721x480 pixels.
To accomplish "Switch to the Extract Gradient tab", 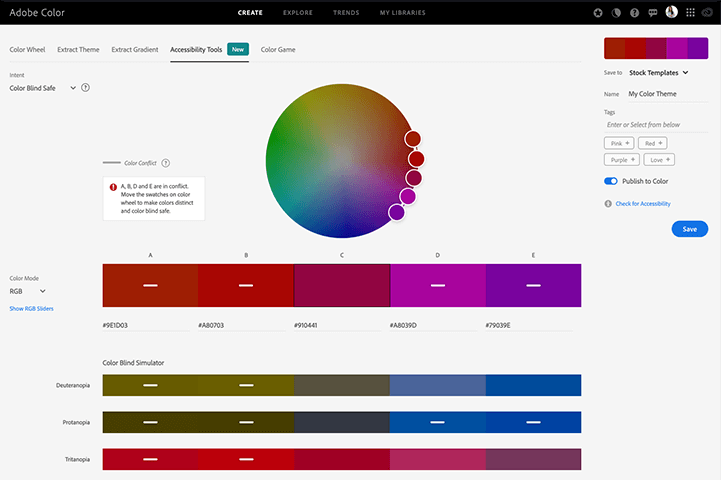I will coord(135,50).
